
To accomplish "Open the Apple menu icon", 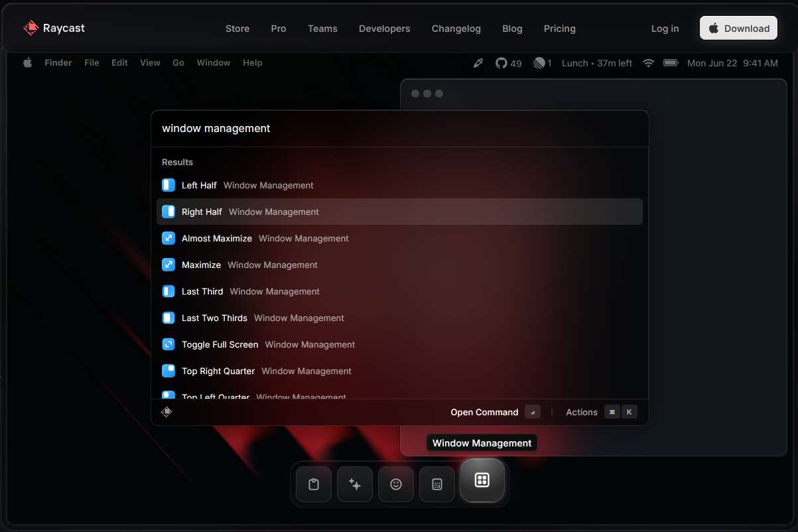I will [28, 62].
